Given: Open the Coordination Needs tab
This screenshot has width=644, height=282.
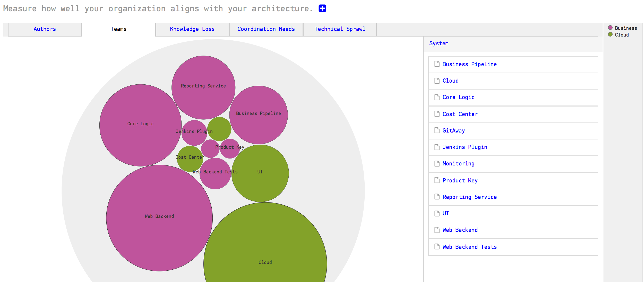Looking at the screenshot, I should click(266, 29).
